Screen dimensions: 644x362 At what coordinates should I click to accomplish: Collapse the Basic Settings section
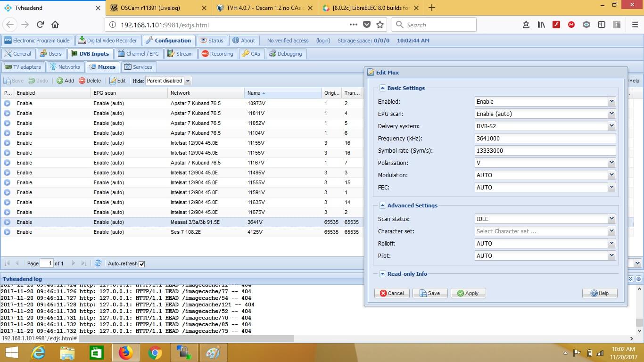pyautogui.click(x=382, y=88)
